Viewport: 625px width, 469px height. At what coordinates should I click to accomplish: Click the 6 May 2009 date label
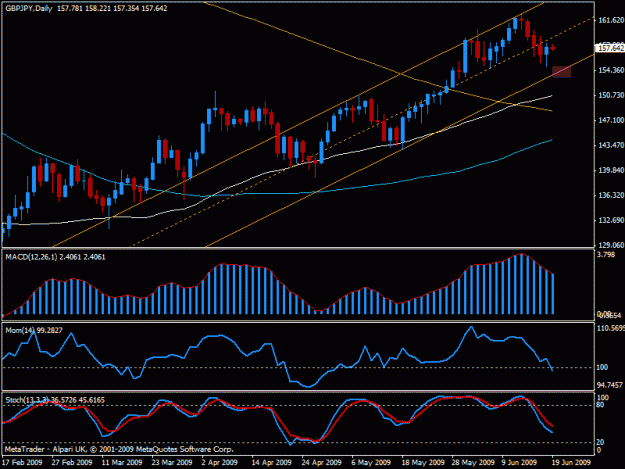(x=371, y=463)
